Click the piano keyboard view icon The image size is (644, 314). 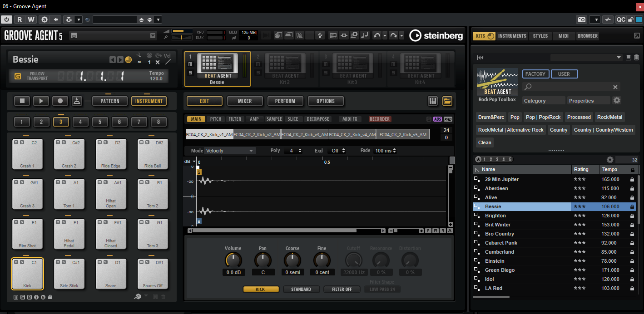point(432,101)
